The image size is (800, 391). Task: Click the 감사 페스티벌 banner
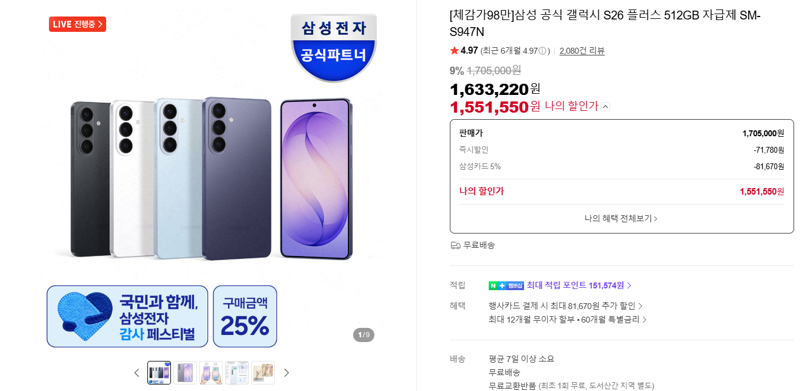point(127,316)
